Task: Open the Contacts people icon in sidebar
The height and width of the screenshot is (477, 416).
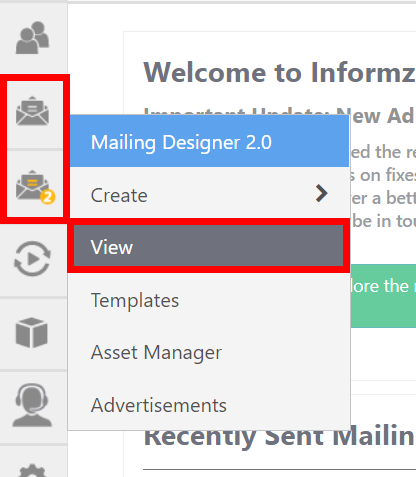Action: (33, 38)
